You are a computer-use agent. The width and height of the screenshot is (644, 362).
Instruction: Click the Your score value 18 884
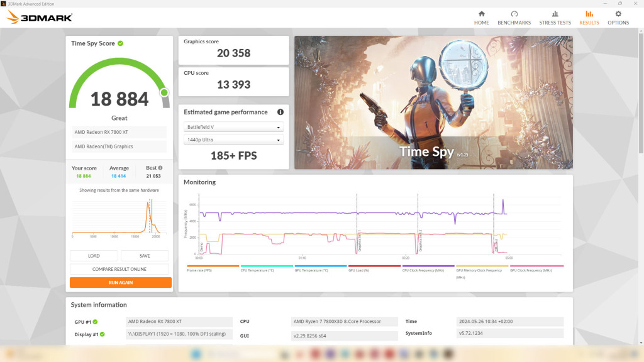click(84, 176)
